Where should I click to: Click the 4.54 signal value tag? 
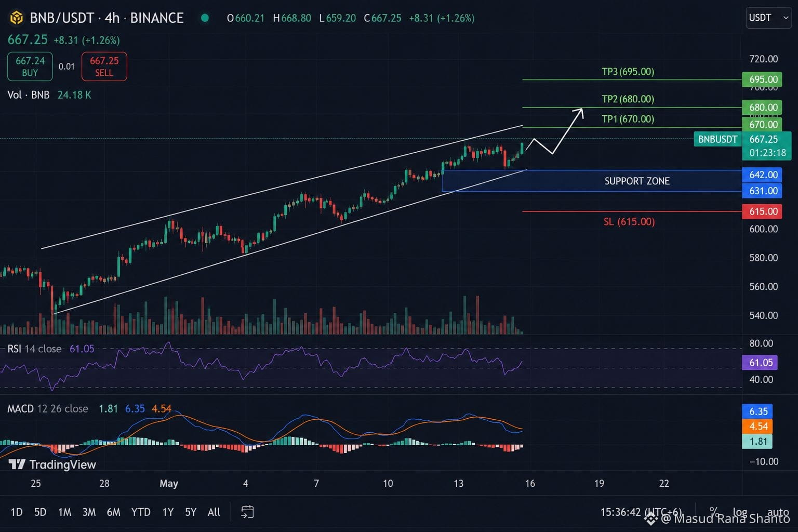pyautogui.click(x=758, y=426)
